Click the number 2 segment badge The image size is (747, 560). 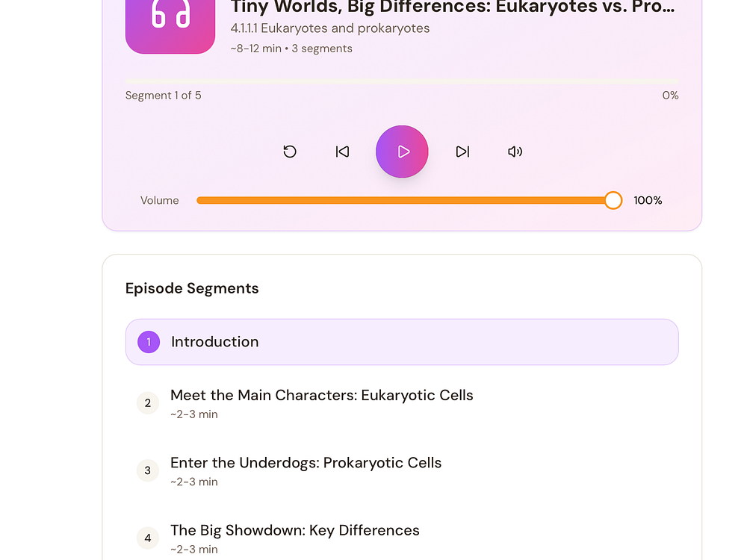coord(148,403)
